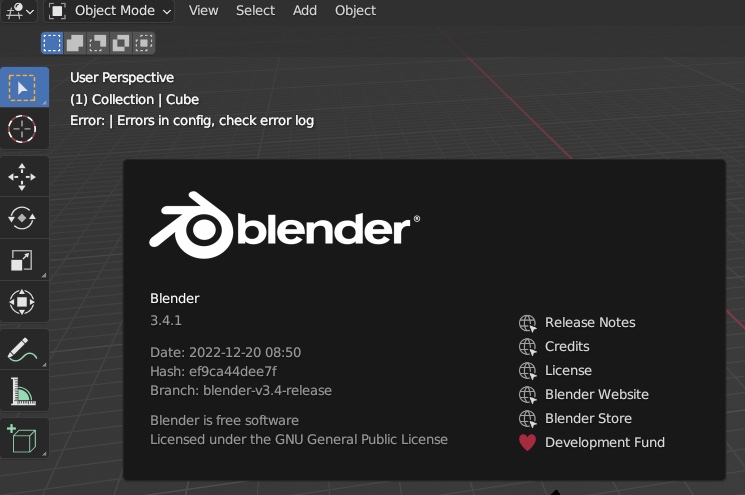745x495 pixels.
Task: Select the Scale tool
Action: point(22,260)
